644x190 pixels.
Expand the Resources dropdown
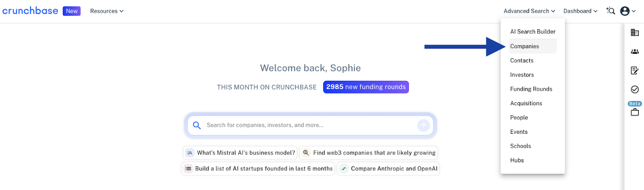107,11
